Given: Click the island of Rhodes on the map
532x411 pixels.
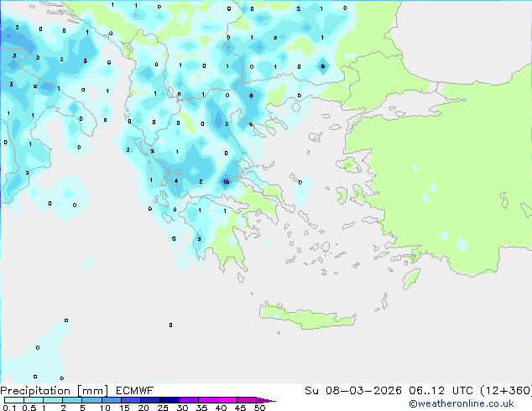Looking at the screenshot, I should pos(411,278).
